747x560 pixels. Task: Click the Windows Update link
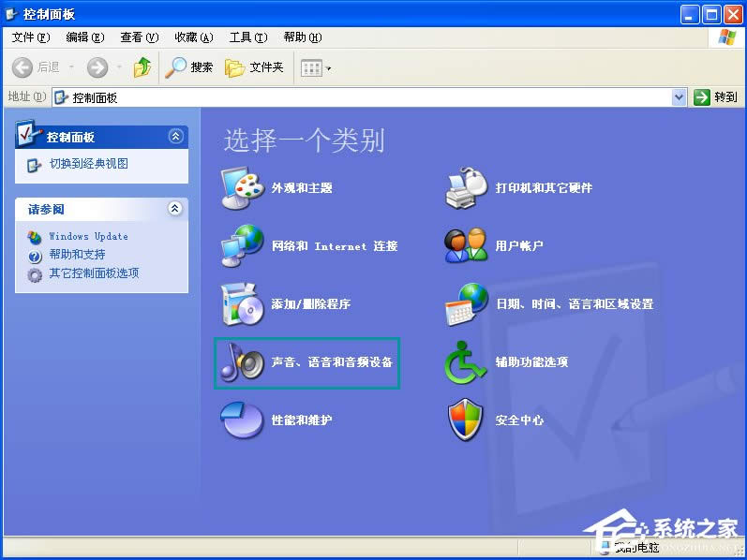click(88, 237)
